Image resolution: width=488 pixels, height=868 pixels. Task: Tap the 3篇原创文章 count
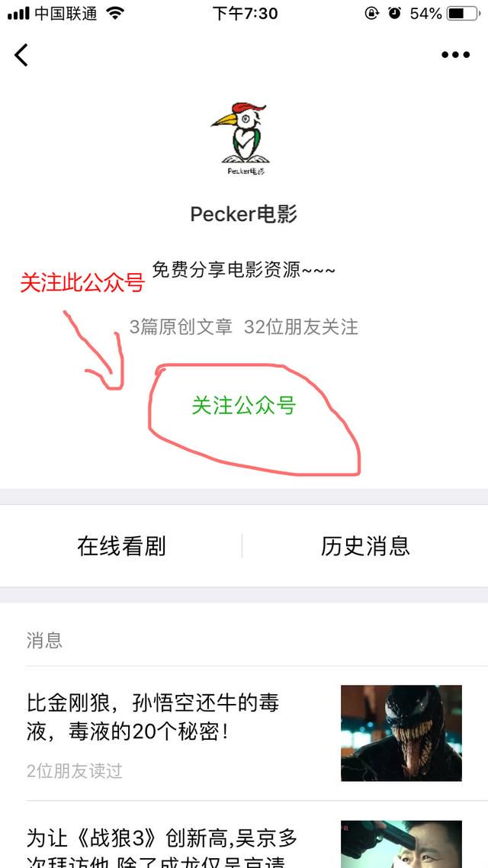181,327
